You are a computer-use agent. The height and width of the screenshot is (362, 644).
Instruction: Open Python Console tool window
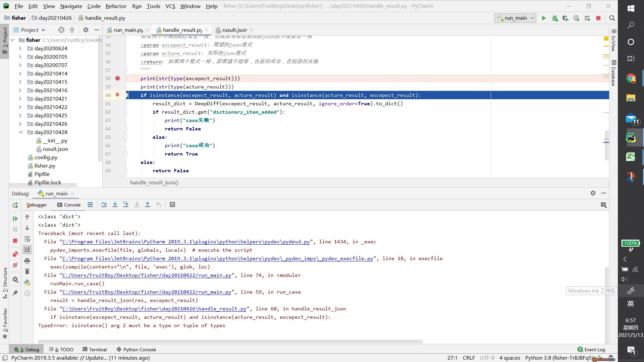point(136,349)
